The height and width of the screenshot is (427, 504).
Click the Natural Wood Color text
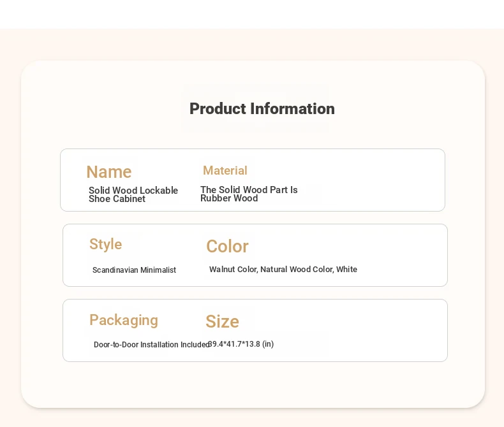coord(296,270)
